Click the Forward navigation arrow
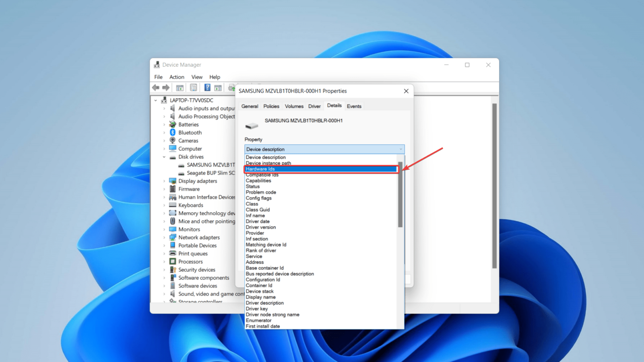The image size is (644, 362). (166, 87)
